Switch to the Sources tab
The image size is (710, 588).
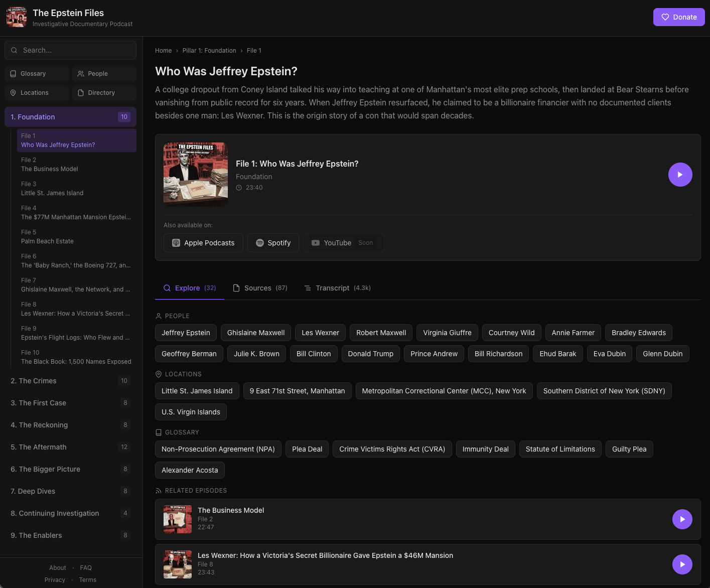tap(260, 288)
